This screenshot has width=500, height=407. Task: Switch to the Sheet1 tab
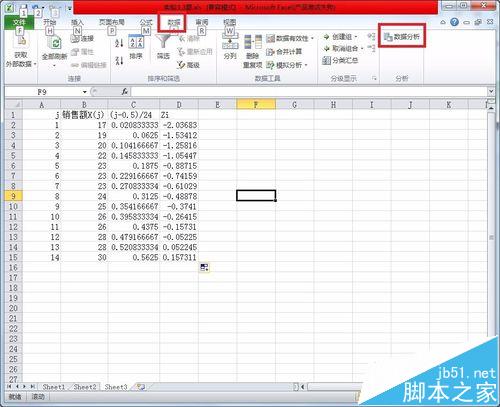pyautogui.click(x=54, y=387)
